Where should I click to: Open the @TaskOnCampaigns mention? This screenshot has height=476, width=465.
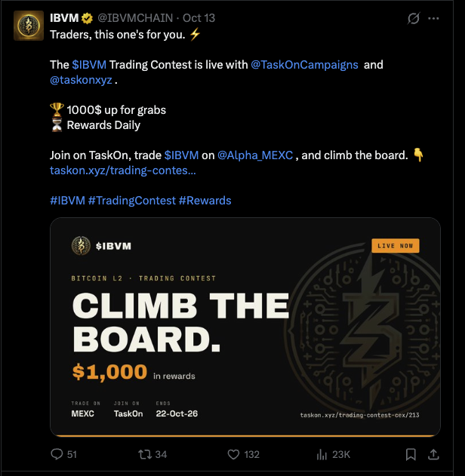tap(304, 65)
